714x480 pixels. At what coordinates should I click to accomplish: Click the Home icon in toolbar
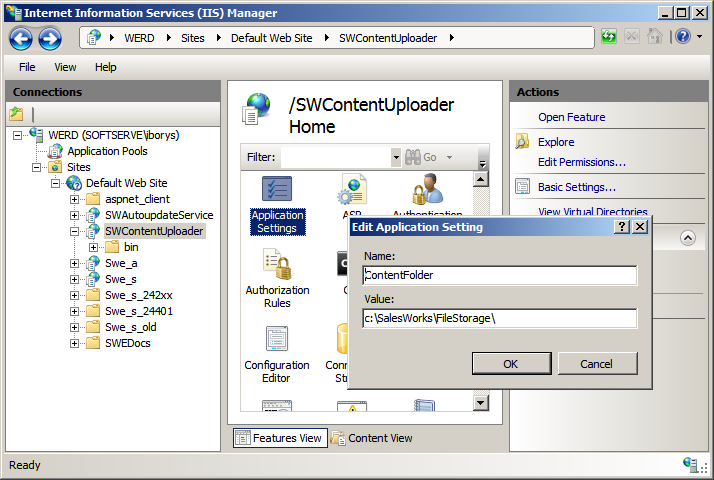[654, 36]
